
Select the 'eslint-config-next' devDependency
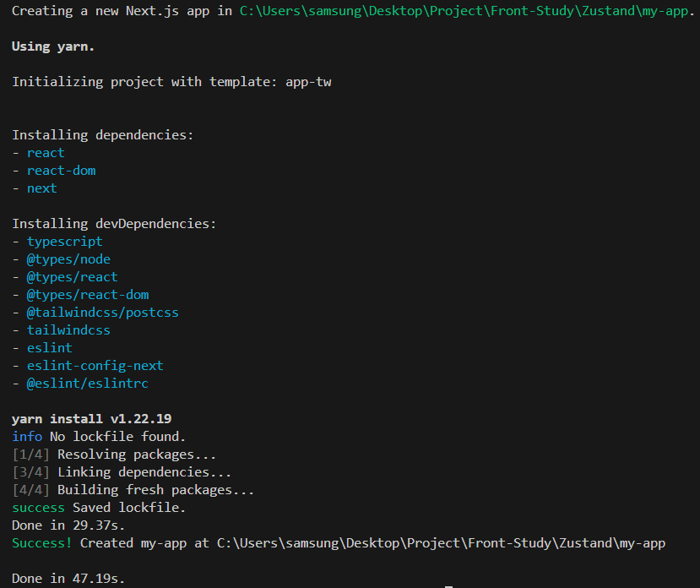coord(95,366)
